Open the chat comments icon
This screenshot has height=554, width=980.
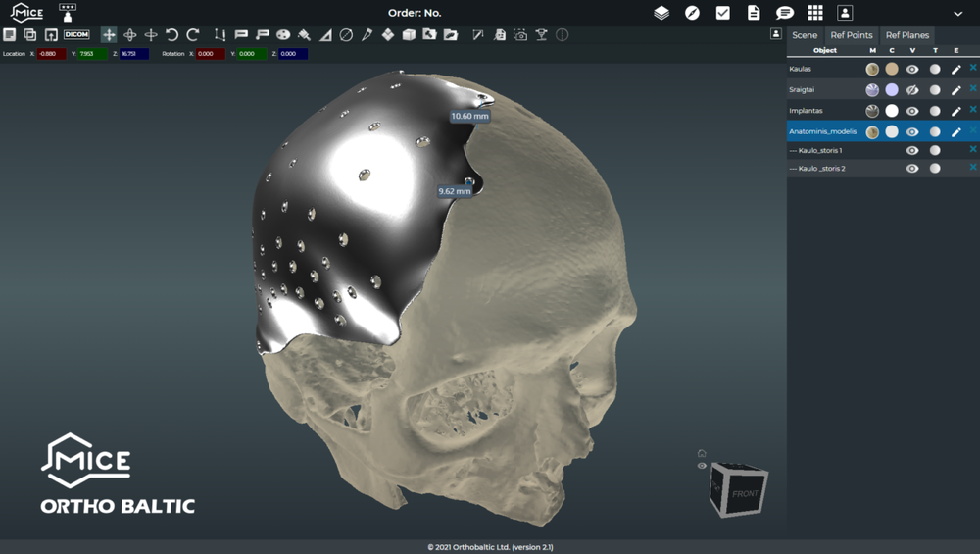(785, 13)
